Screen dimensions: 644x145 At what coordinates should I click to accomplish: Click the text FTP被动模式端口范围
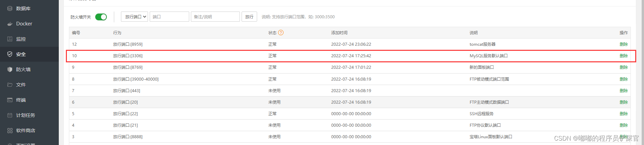click(489, 79)
